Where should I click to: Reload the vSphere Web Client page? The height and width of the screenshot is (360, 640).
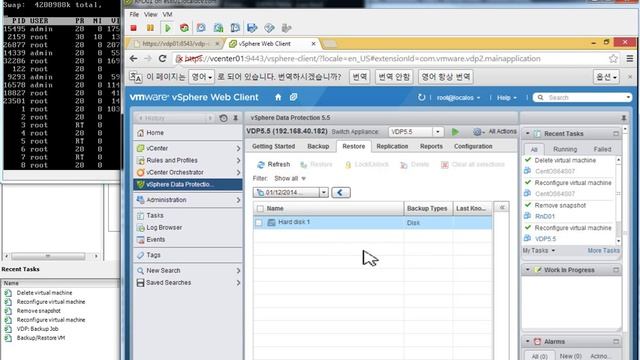tap(162, 59)
